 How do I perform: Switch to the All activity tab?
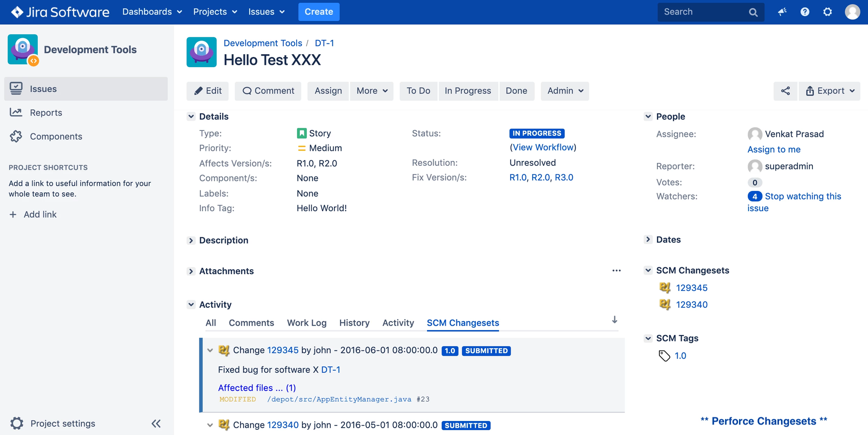tap(211, 323)
